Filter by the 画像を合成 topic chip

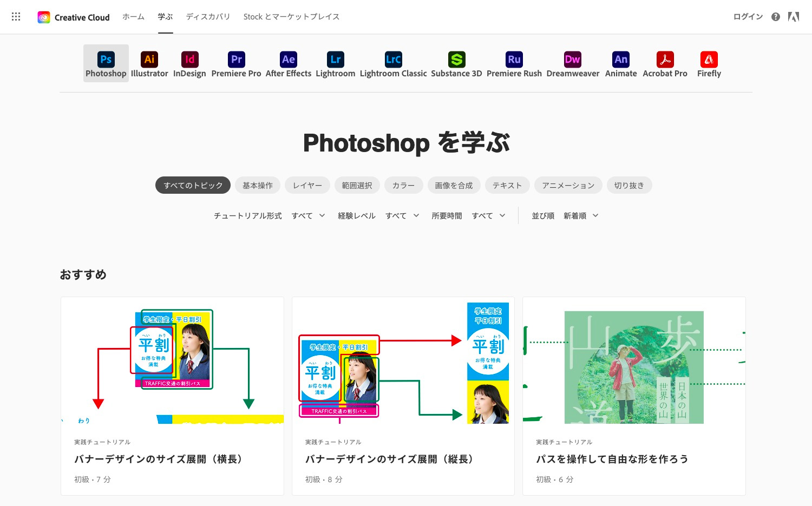(x=454, y=185)
